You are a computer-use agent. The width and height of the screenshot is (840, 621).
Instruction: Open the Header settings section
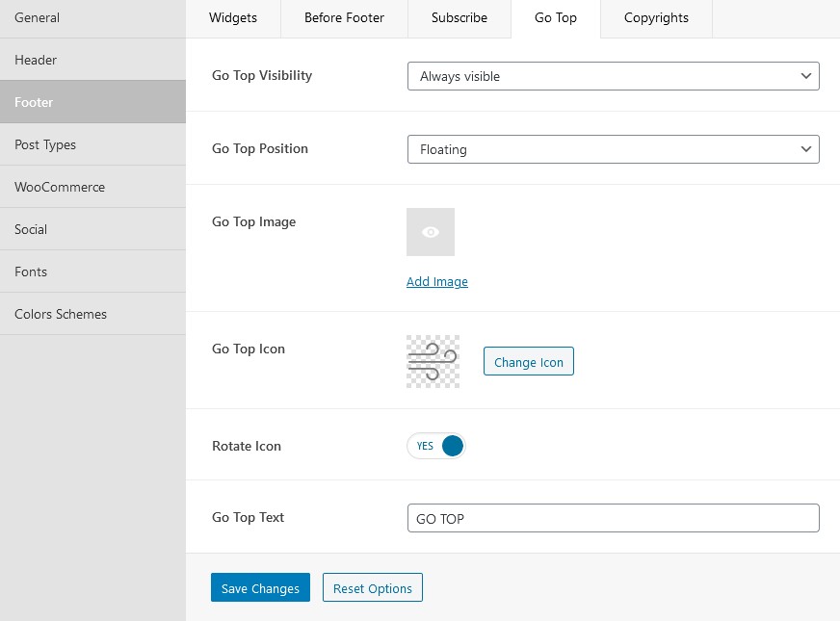click(x=92, y=60)
